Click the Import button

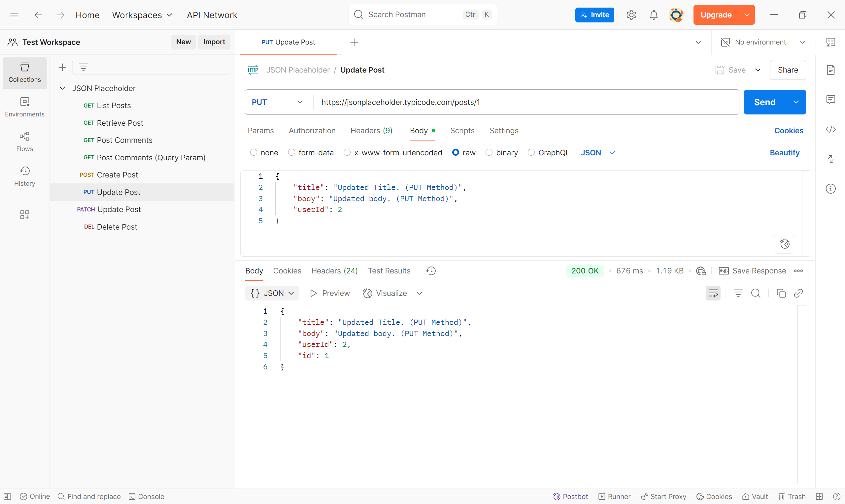pyautogui.click(x=214, y=42)
